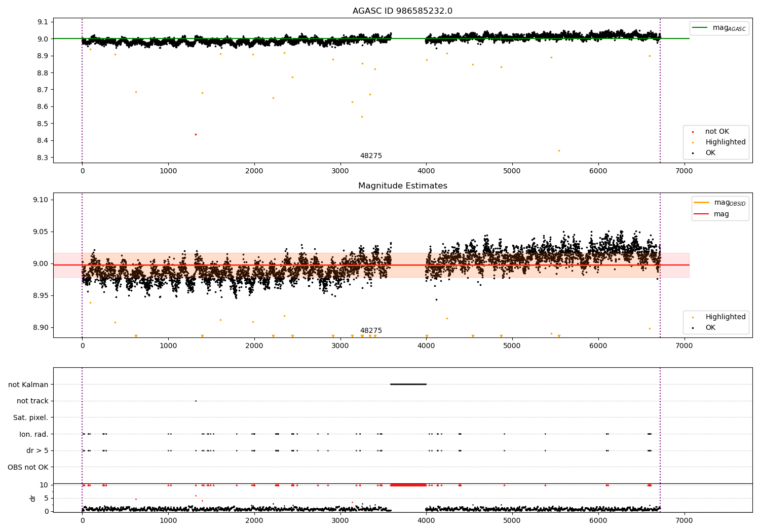Click the black marker band in 'not Kalman' row
Screen dimensions: 760x532
pyautogui.click(x=408, y=384)
